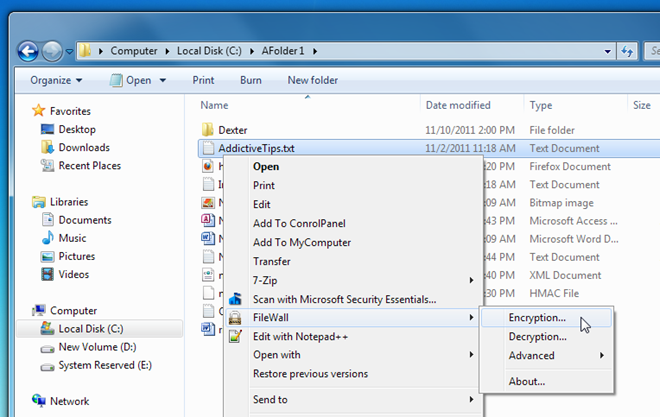
Task: Click the FileWall padlock icon
Action: pos(235,318)
